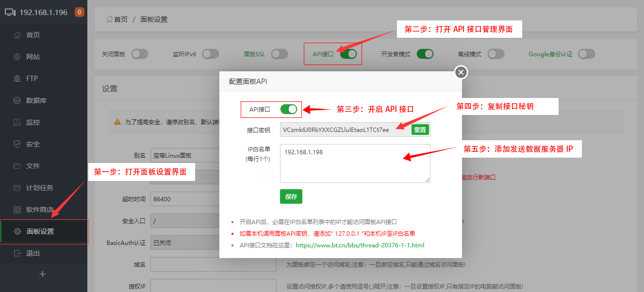Click the logout icon for 退出
The height and width of the screenshot is (292, 644).
[x=17, y=253]
